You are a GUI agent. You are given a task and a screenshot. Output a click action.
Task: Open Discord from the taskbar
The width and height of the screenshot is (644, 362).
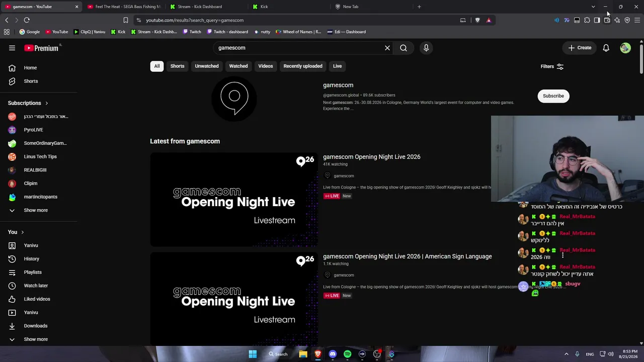[333, 354]
